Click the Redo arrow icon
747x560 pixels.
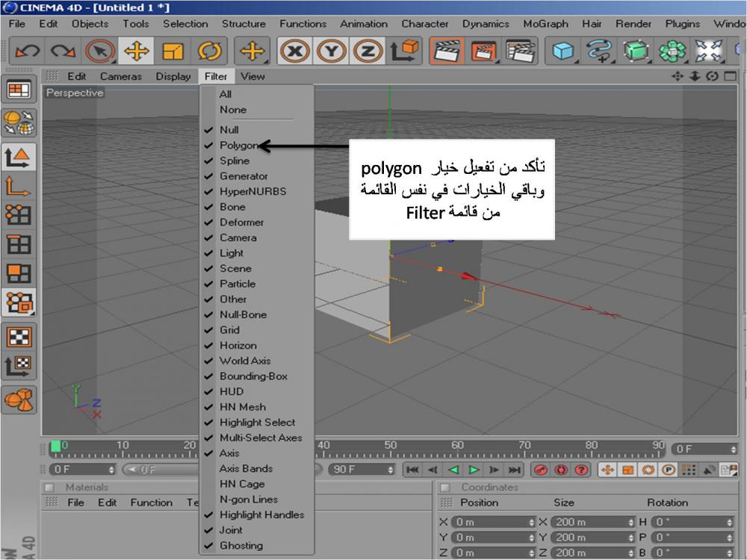63,51
